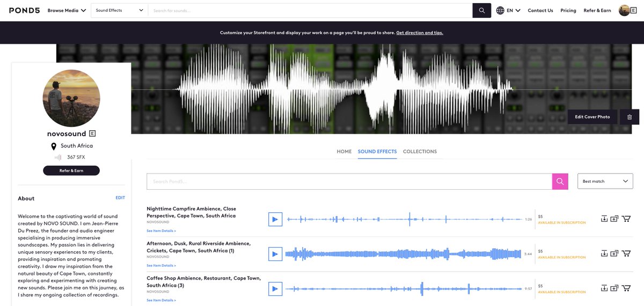Add Rural Riverside Ambience to cart
644x306 pixels.
click(x=626, y=253)
